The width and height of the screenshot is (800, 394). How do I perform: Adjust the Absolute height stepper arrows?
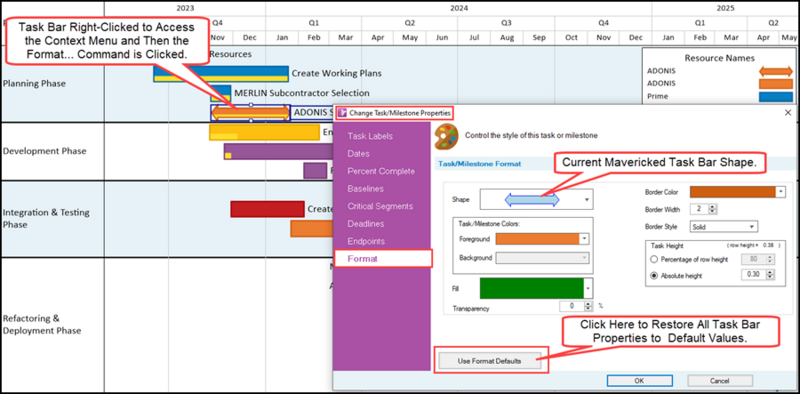click(x=770, y=276)
